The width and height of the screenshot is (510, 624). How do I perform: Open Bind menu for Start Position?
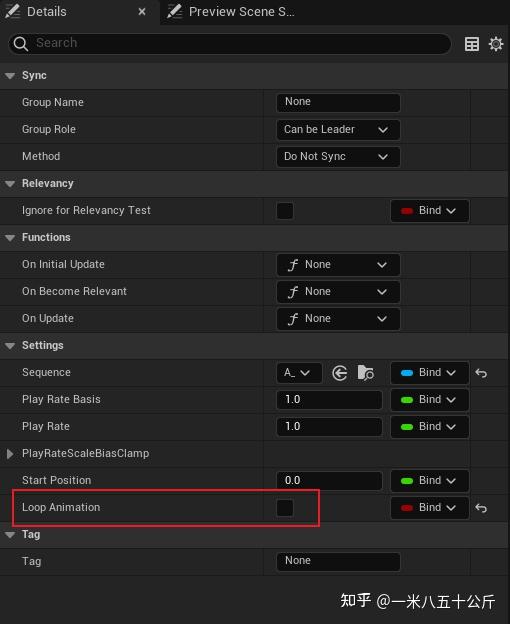coord(430,481)
